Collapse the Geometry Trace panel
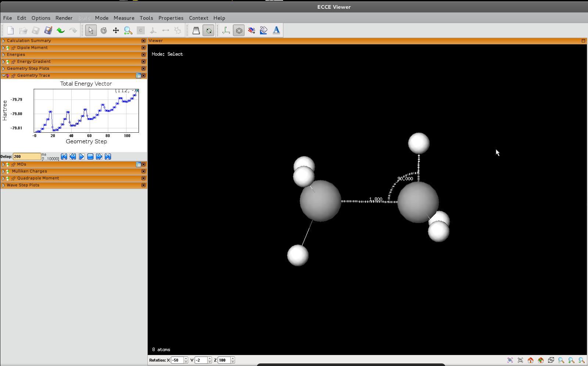Viewport: 588px width, 366px height. pos(4,76)
